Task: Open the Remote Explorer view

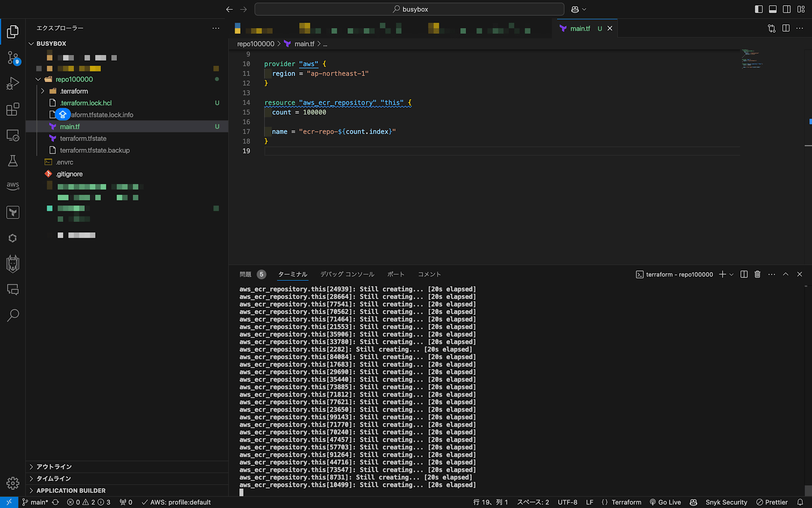Action: click(13, 135)
